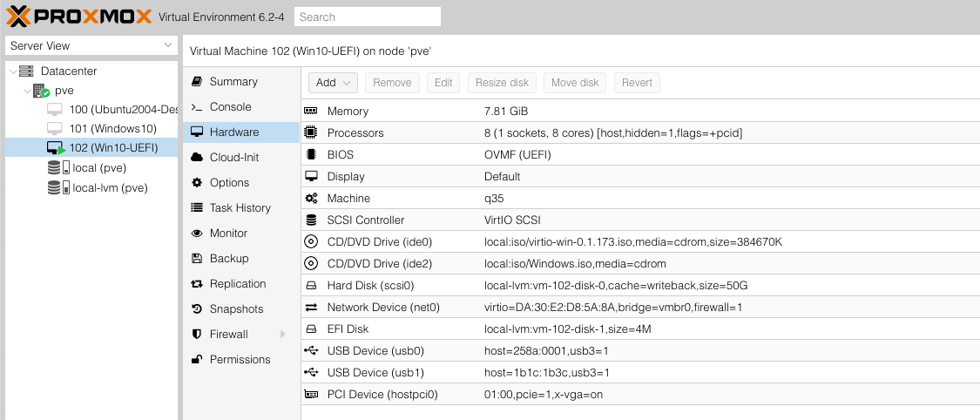Switch to the Snapshots tab
Image resolution: width=980 pixels, height=420 pixels.
[236, 309]
